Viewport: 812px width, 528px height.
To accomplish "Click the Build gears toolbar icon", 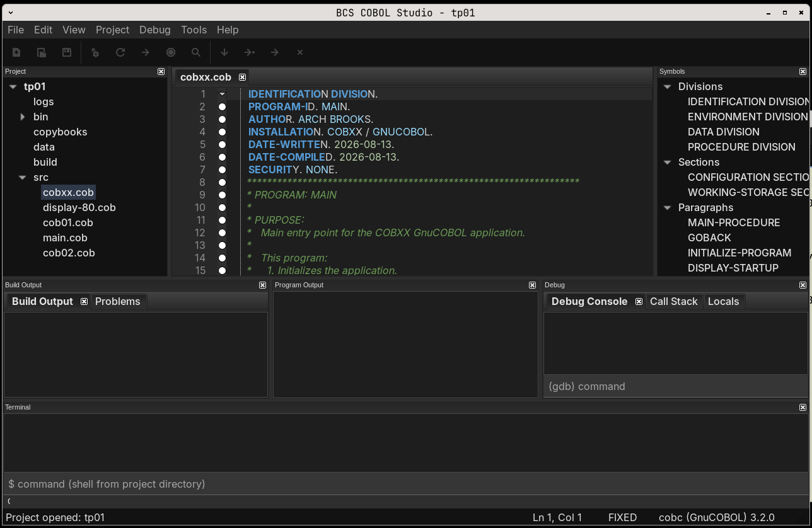I will click(95, 52).
